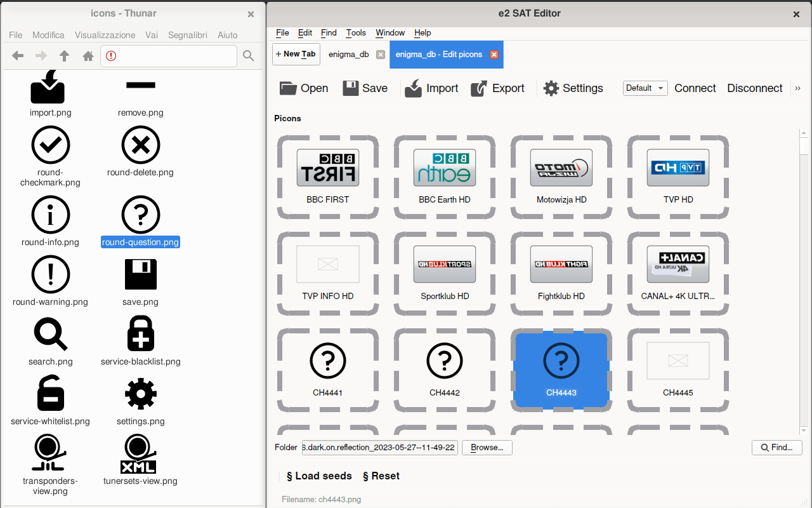
Task: Click inside the Folder path field
Action: pyautogui.click(x=379, y=447)
